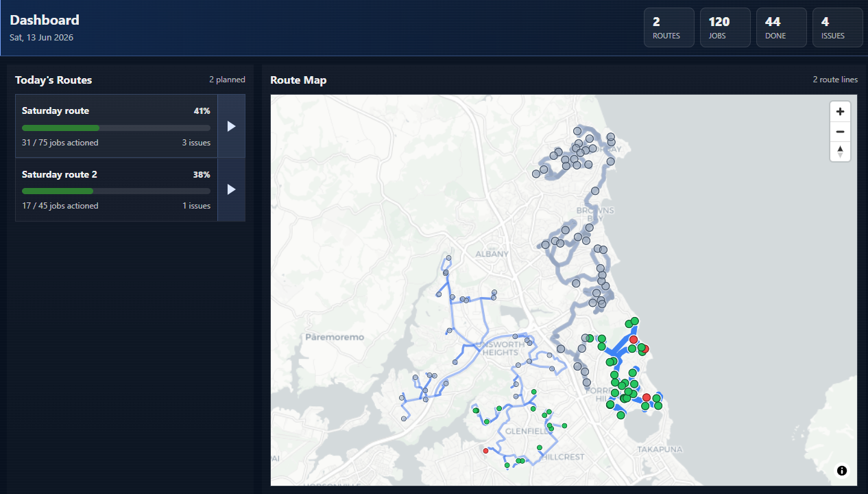Viewport: 868px width, 494px height.
Task: Click the '2 route lines' label
Action: click(x=835, y=80)
